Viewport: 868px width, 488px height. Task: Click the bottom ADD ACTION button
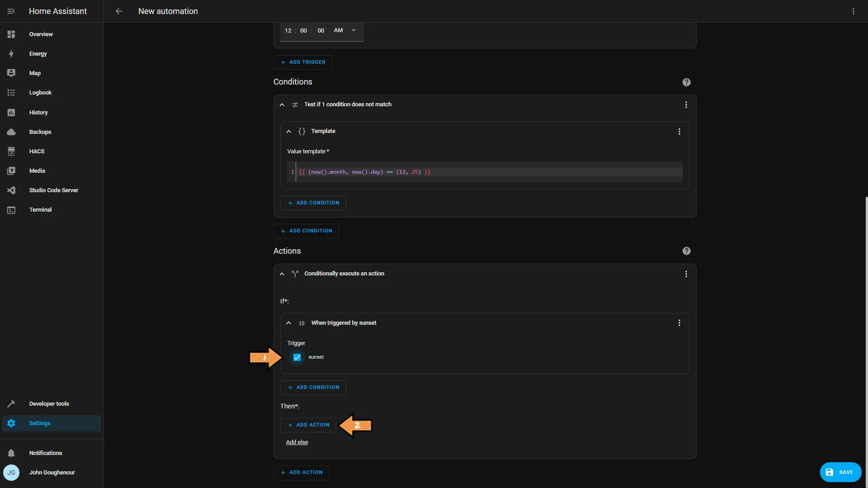pyautogui.click(x=302, y=473)
